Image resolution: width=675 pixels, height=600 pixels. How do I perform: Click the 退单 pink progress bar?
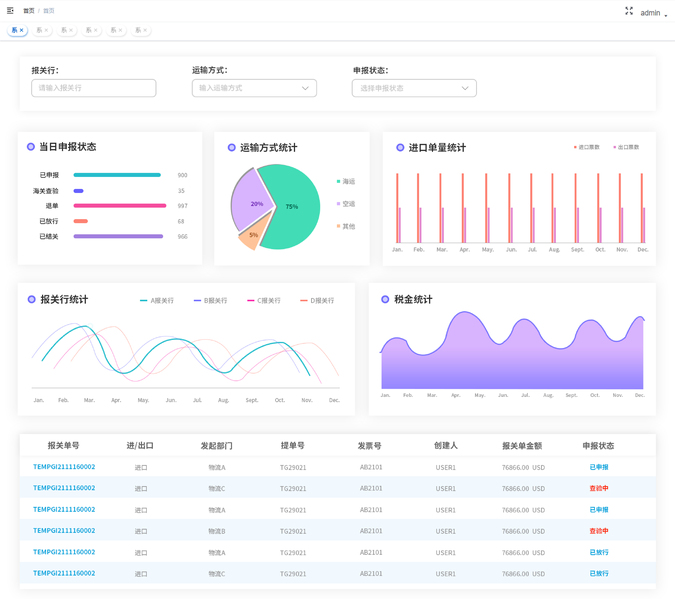click(x=120, y=206)
